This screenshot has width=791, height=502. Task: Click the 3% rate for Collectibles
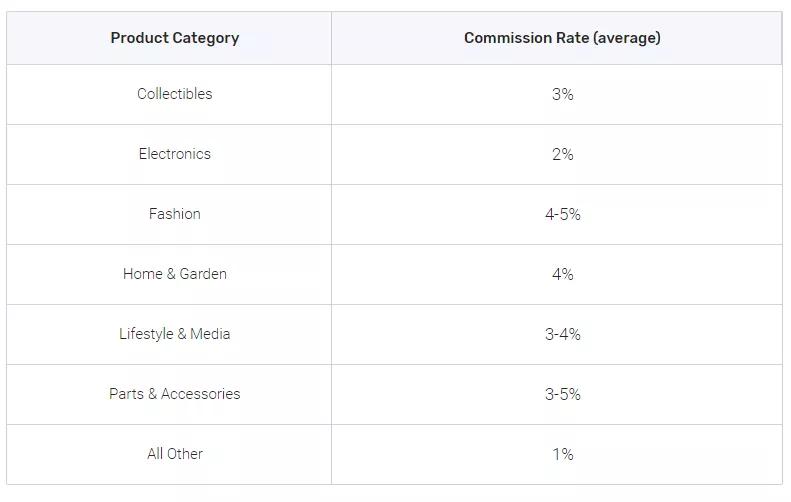click(x=562, y=94)
